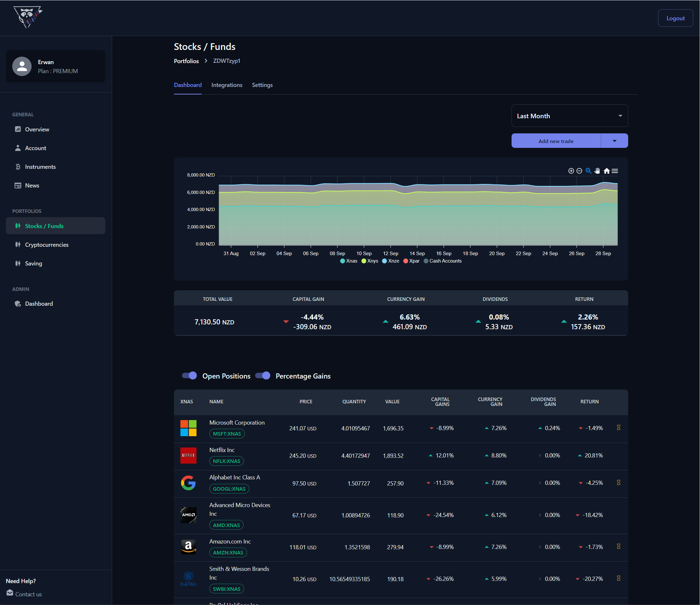This screenshot has width=700, height=605.
Task: Switch to the Integrations tab
Action: [x=227, y=85]
